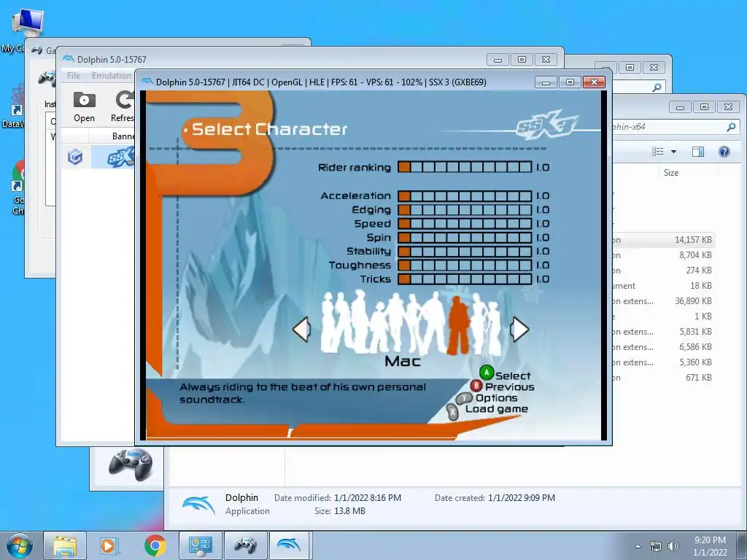The image size is (747, 560).
Task: Click the Size column header in Explorer
Action: pyautogui.click(x=671, y=172)
